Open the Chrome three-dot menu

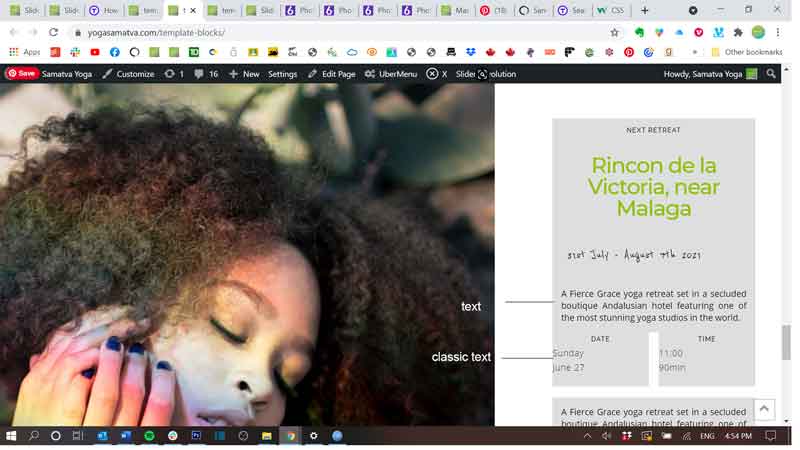coord(778,33)
